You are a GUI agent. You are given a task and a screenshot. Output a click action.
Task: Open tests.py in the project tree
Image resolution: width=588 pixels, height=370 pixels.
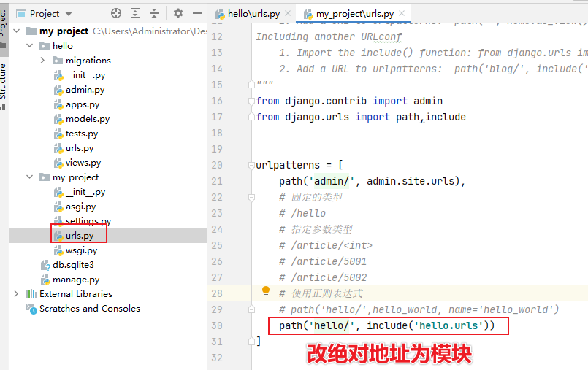coord(81,134)
